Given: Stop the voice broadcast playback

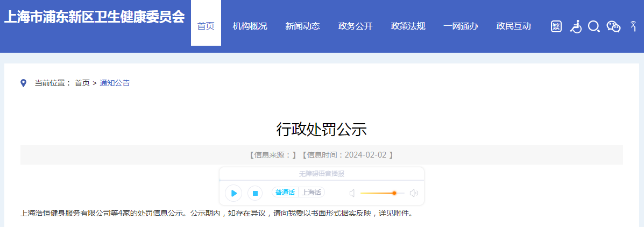Looking at the screenshot, I should click(255, 193).
